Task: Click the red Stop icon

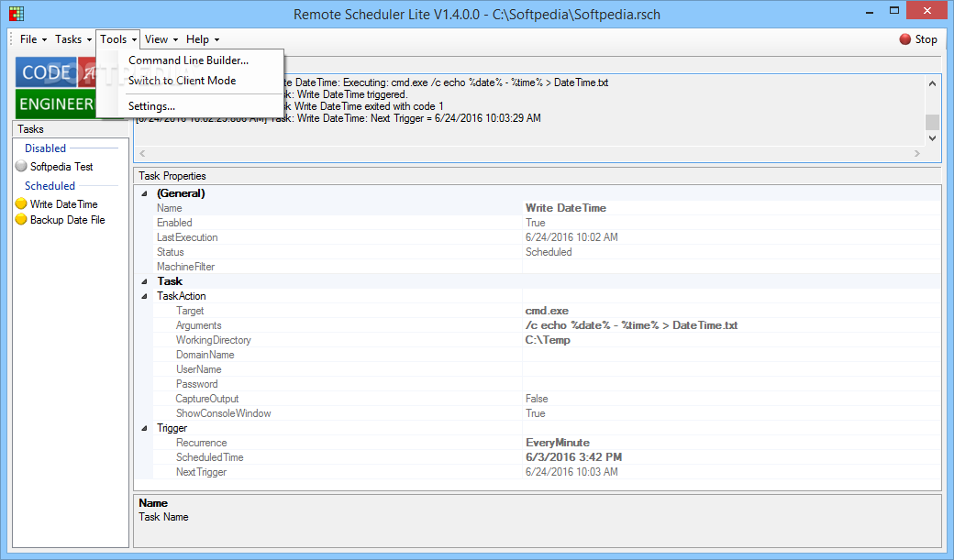Action: (x=905, y=39)
